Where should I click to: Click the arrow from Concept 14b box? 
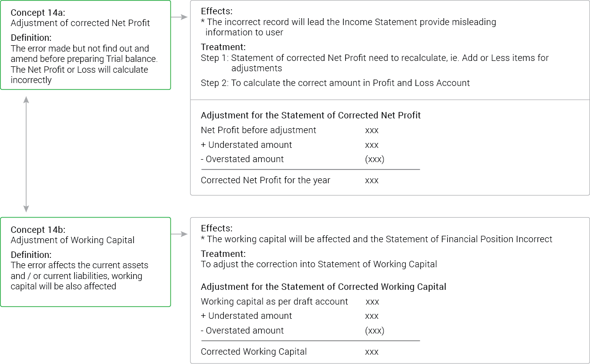coord(179,234)
